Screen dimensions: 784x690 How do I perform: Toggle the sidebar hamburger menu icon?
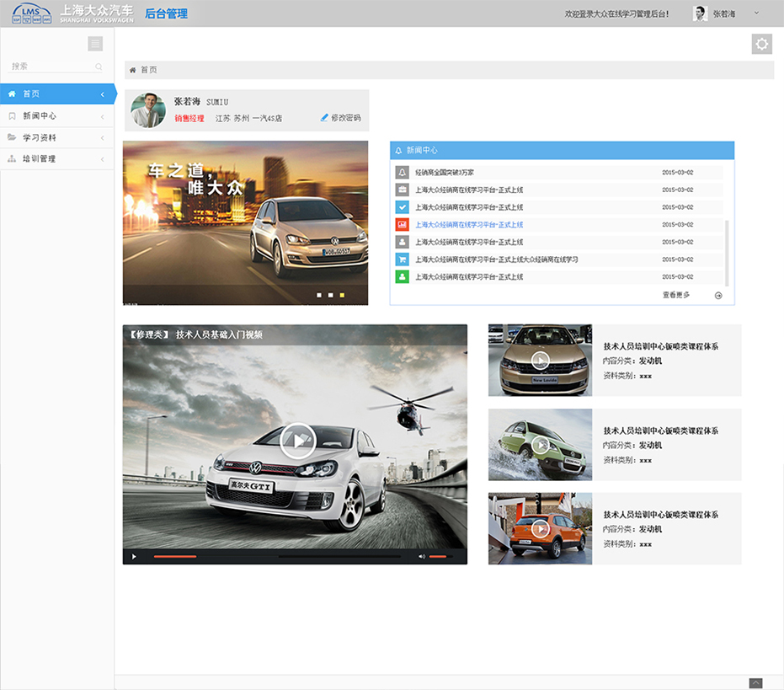(x=95, y=44)
